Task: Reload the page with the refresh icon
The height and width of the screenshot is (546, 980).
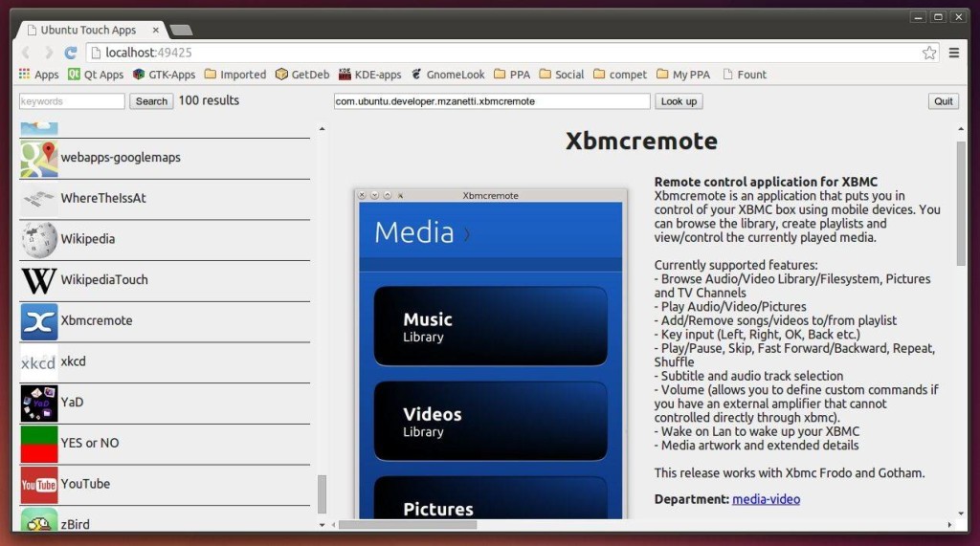Action: [71, 53]
